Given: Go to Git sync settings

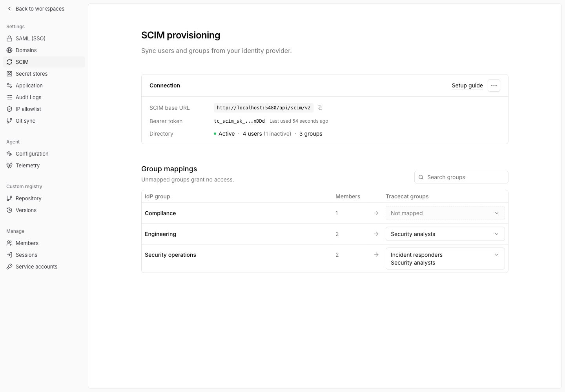Looking at the screenshot, I should pyautogui.click(x=44, y=121).
